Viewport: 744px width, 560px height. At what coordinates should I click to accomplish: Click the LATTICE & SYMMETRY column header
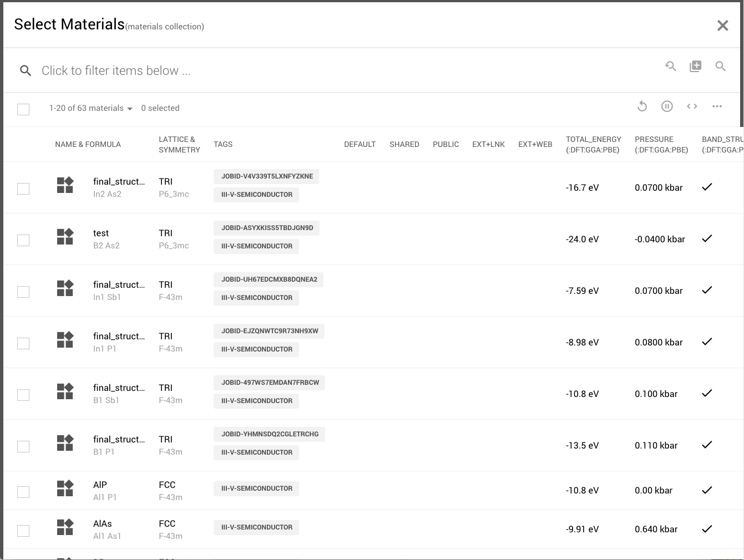[179, 145]
